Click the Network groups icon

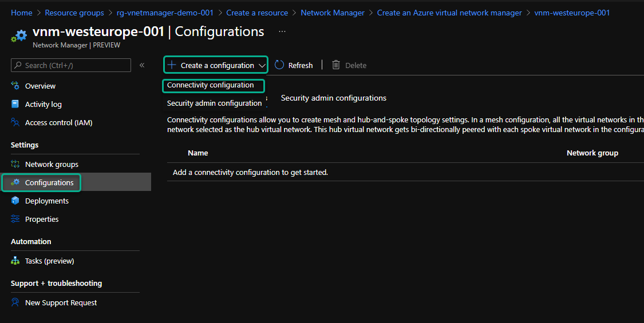(15, 164)
